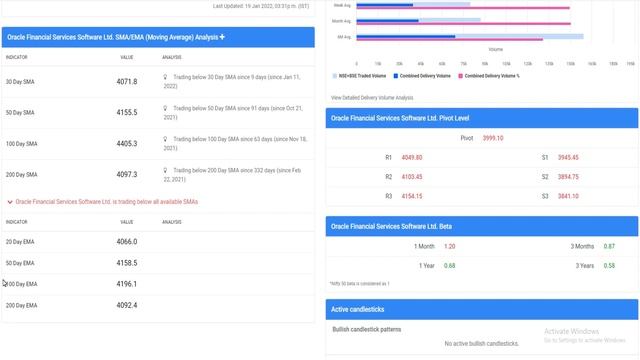Click chevron beside trading below all SMAs
640x360 pixels.
(x=10, y=202)
